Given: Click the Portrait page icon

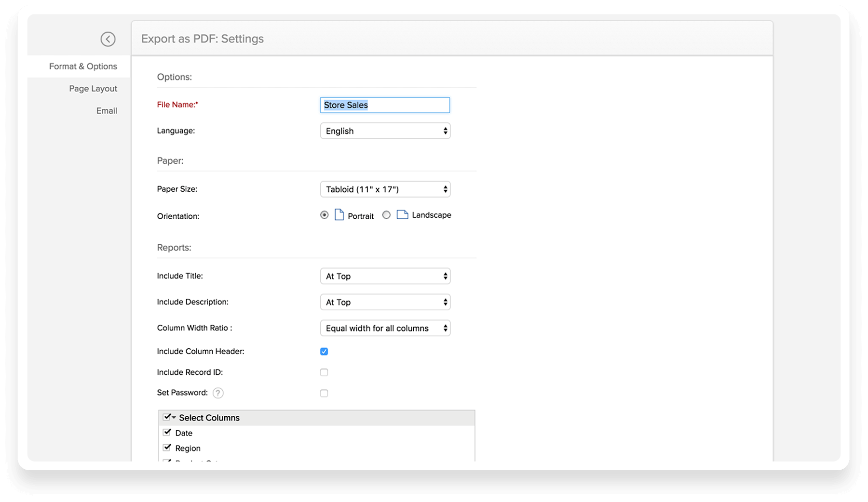Looking at the screenshot, I should point(339,215).
